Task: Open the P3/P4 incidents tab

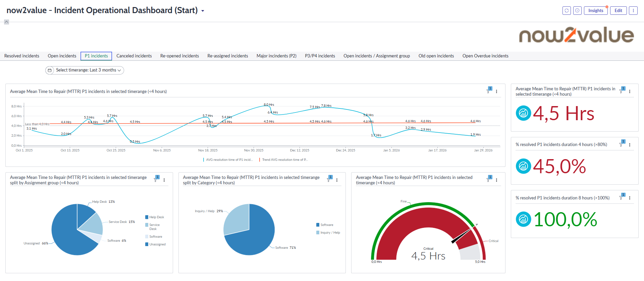Action: [320, 56]
